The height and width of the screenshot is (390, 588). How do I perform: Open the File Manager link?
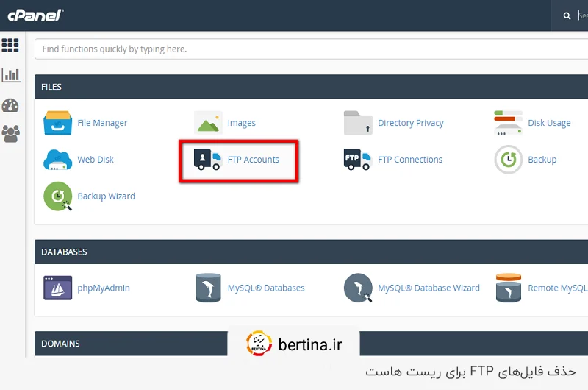102,123
